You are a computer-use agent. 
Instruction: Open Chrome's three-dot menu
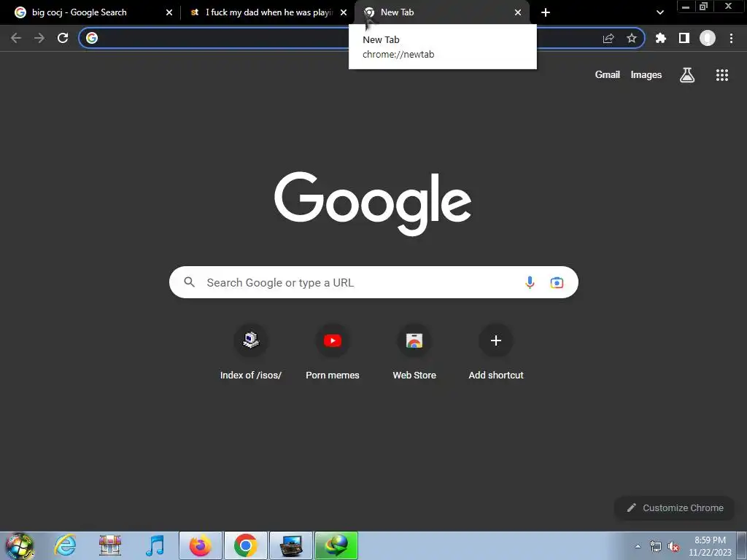tap(731, 38)
